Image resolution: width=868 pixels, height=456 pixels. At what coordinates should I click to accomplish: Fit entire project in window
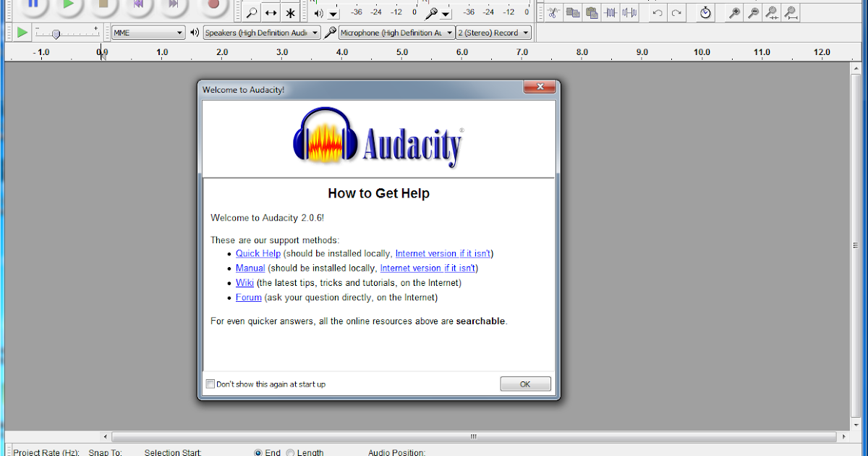pos(791,12)
